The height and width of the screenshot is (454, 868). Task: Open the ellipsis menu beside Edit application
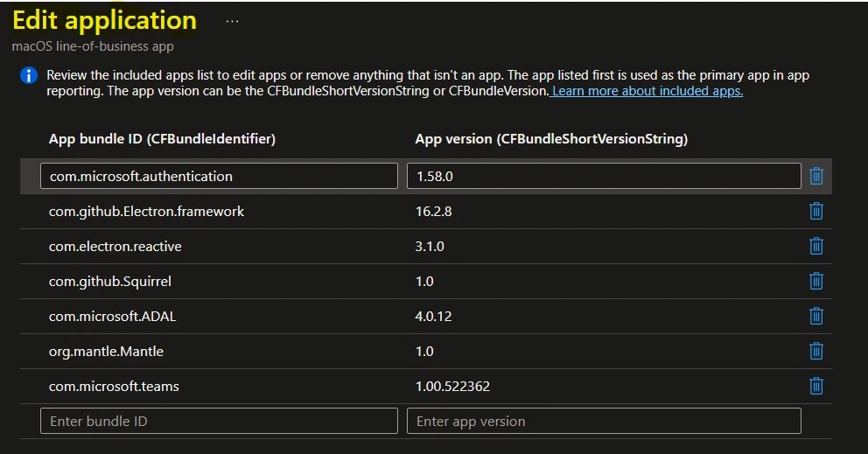tap(233, 22)
